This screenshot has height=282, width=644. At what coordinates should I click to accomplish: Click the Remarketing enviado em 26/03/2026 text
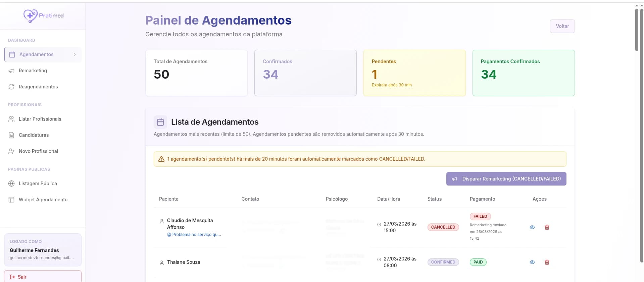tap(488, 232)
